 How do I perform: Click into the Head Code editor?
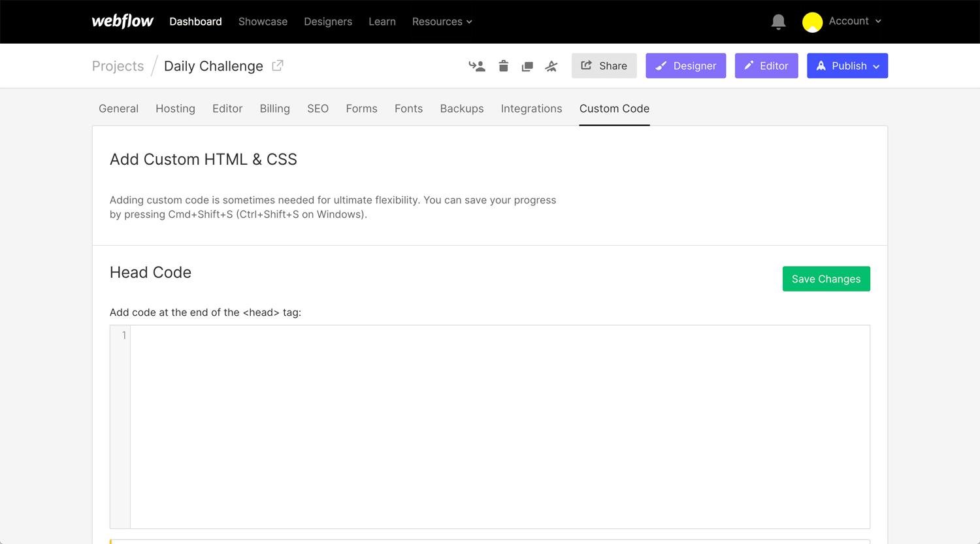[500, 426]
